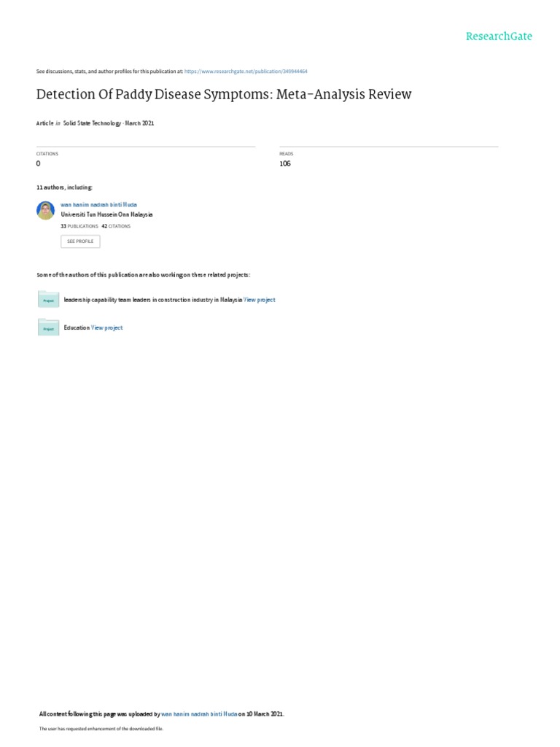This screenshot has height=747, width=560.
Task: Click the ResearchGate logo at top right
Action: click(x=499, y=36)
